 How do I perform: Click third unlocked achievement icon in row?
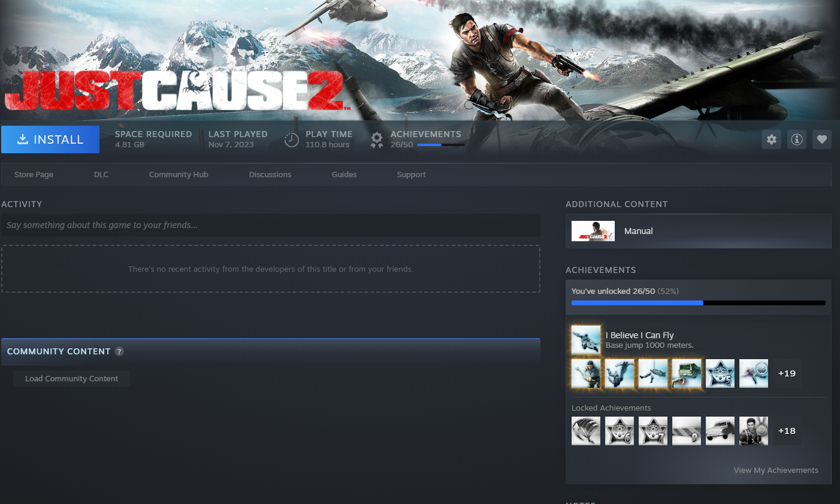pyautogui.click(x=653, y=374)
